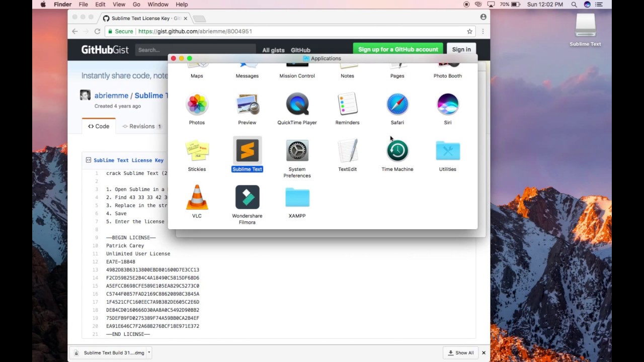This screenshot has width=644, height=362.
Task: Reload the Chrome page
Action: coord(97,31)
